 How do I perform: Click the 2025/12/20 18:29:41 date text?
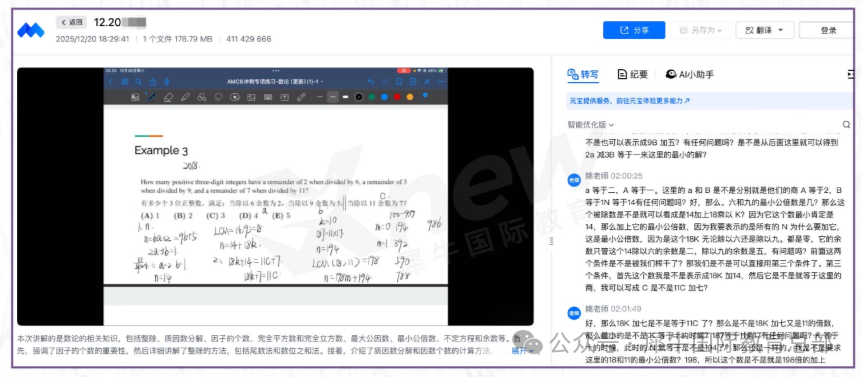click(x=92, y=39)
